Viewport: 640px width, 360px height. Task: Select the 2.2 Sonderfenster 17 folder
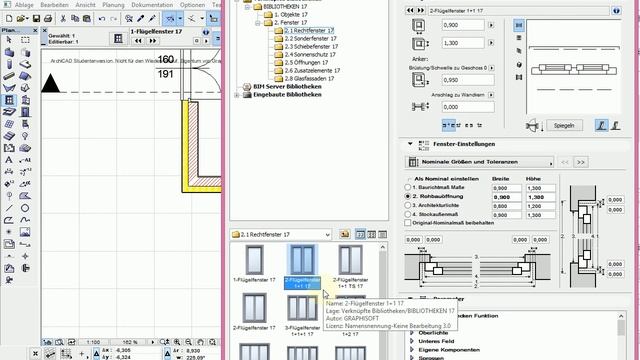tap(311, 38)
